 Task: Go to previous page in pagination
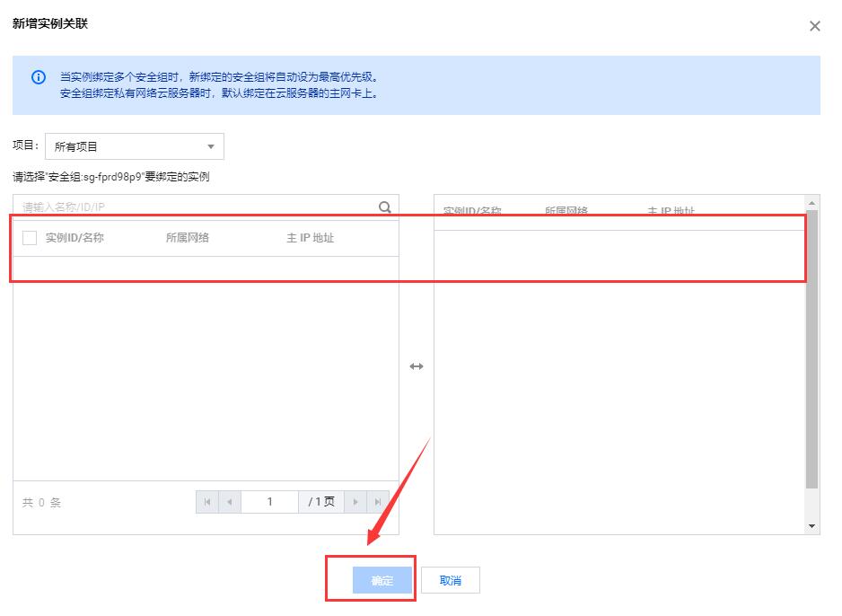[230, 502]
